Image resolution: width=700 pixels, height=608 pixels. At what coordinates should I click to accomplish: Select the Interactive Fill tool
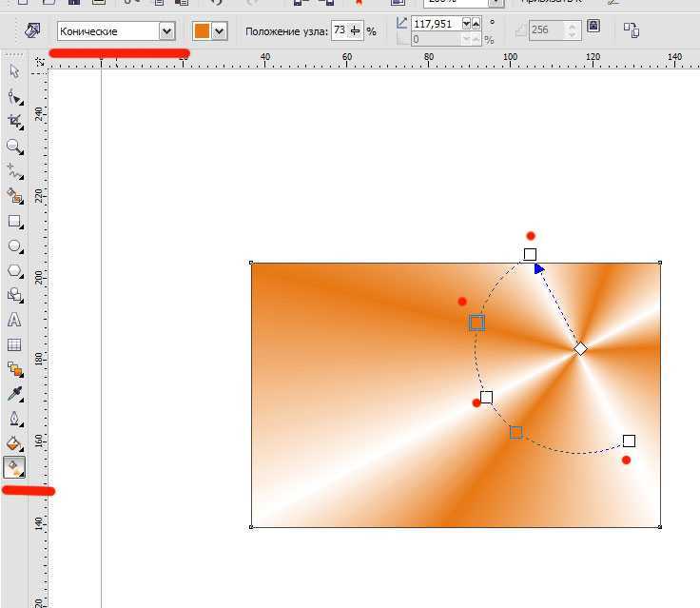tap(14, 467)
